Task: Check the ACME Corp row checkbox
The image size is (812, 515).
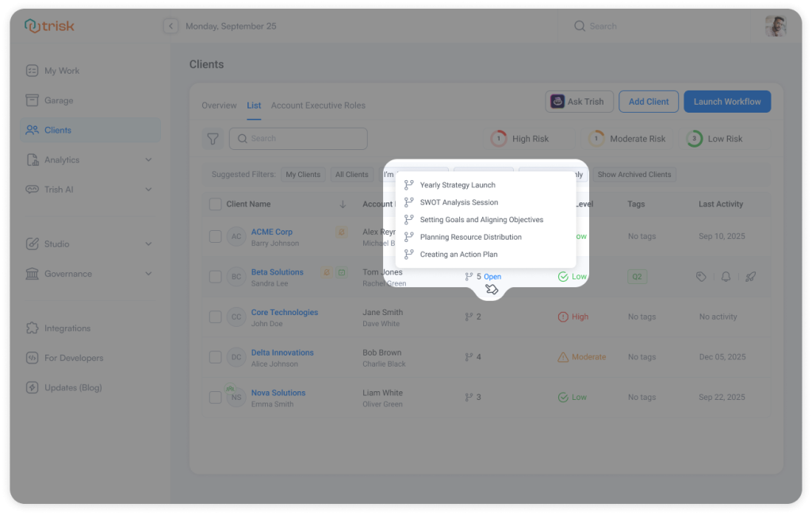Action: (x=215, y=236)
